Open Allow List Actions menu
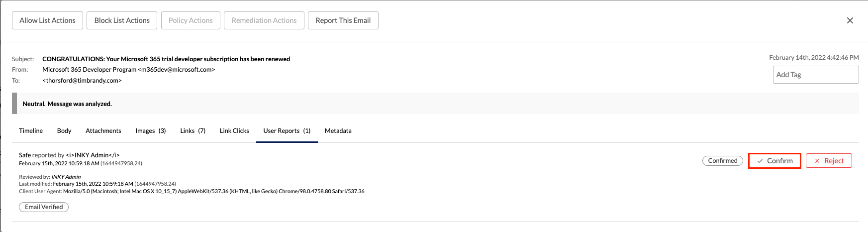This screenshot has width=868, height=232. point(47,20)
